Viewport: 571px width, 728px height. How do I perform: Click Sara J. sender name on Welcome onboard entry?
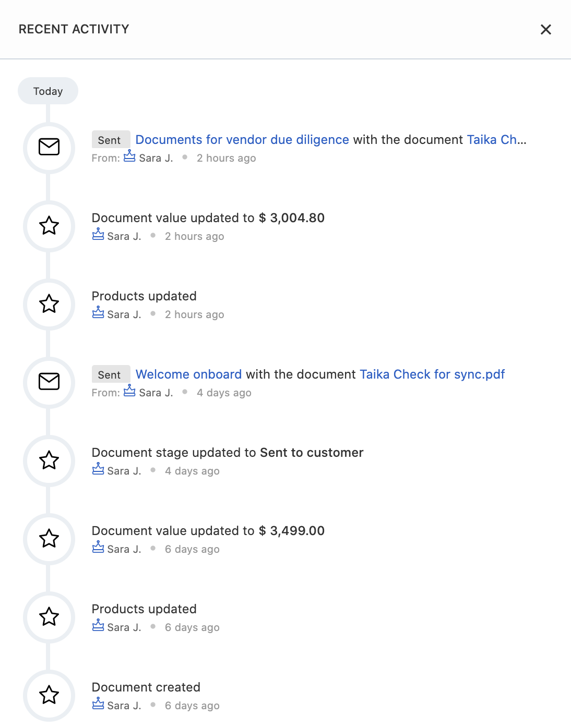(156, 393)
